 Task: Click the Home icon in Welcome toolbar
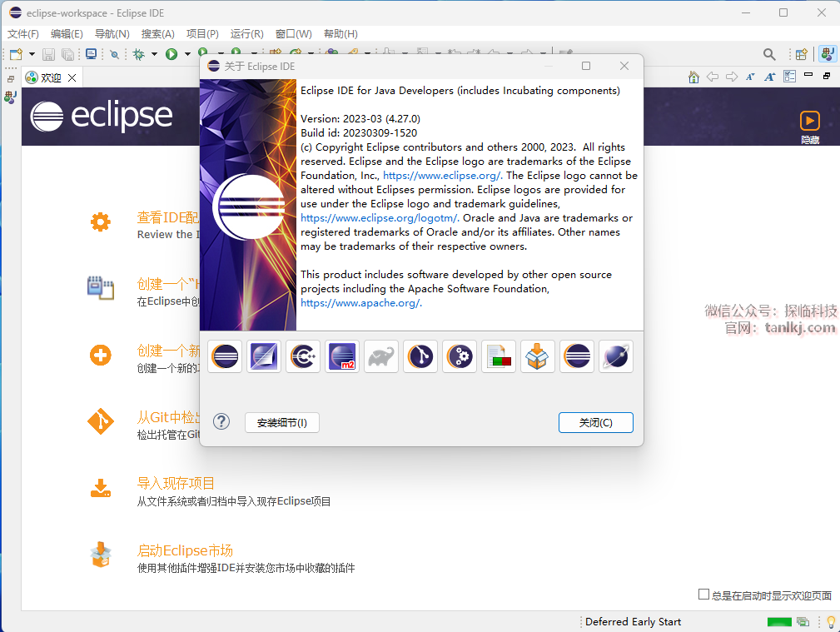693,77
